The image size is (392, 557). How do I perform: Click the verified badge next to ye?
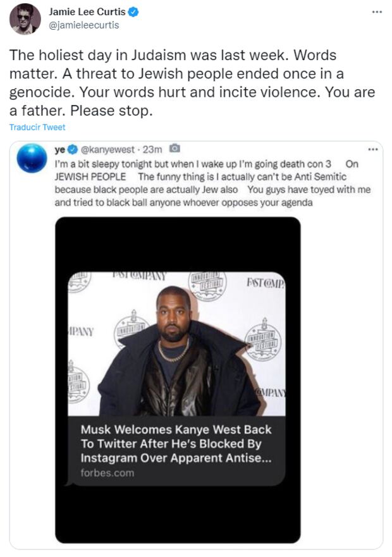click(x=73, y=150)
